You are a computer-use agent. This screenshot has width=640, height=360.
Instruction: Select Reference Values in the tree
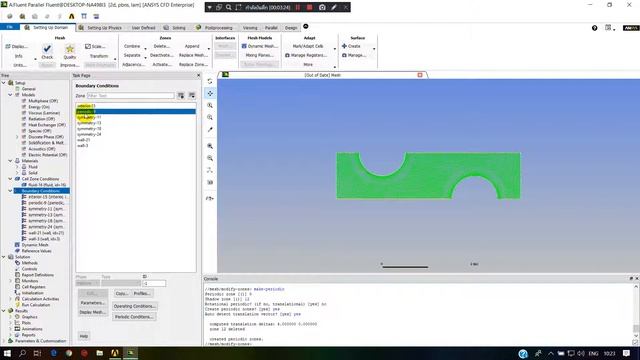coord(36,251)
